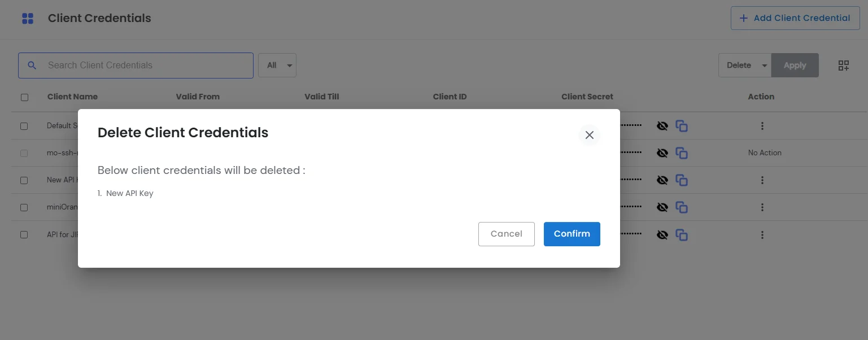Sort by the Client Name column header
The width and height of the screenshot is (868, 340).
(x=72, y=97)
